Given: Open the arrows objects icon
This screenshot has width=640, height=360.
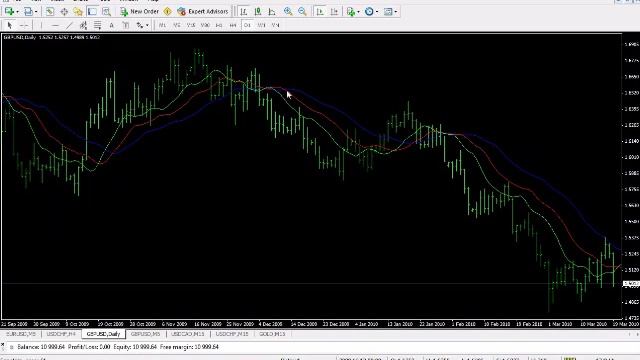Looking at the screenshot, I should [140, 25].
